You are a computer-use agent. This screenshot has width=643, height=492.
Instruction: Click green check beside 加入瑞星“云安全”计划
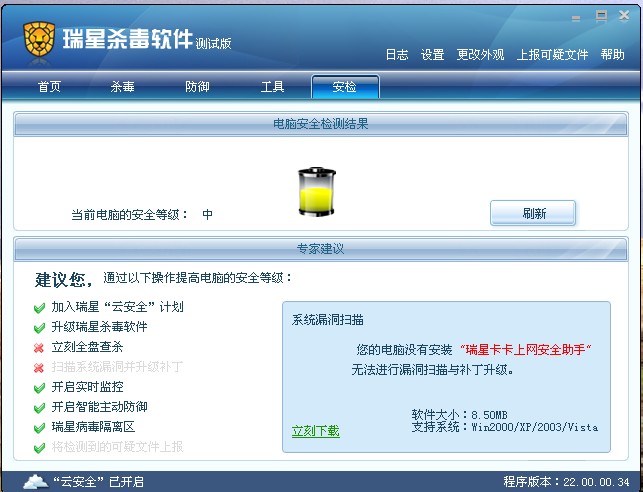(x=39, y=308)
